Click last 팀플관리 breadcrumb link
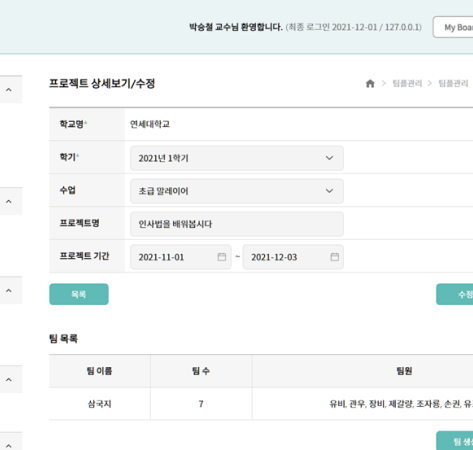Image resolution: width=473 pixels, height=450 pixels. (x=453, y=83)
